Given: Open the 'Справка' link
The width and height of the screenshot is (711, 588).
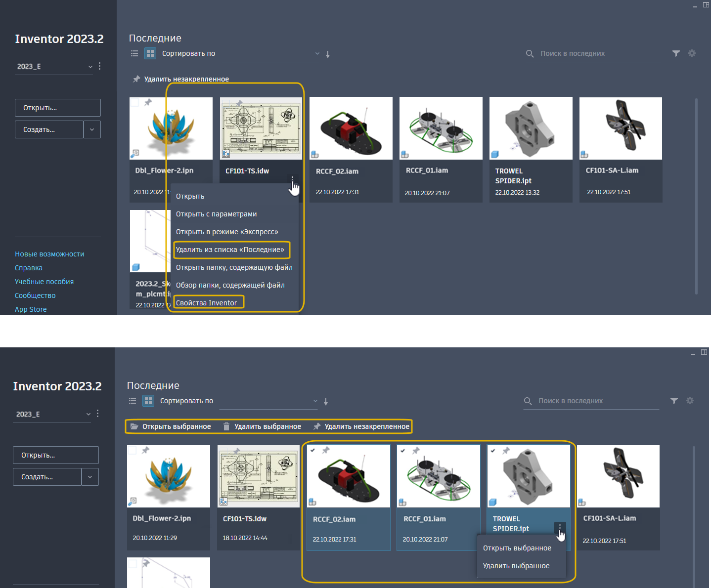Looking at the screenshot, I should (29, 268).
